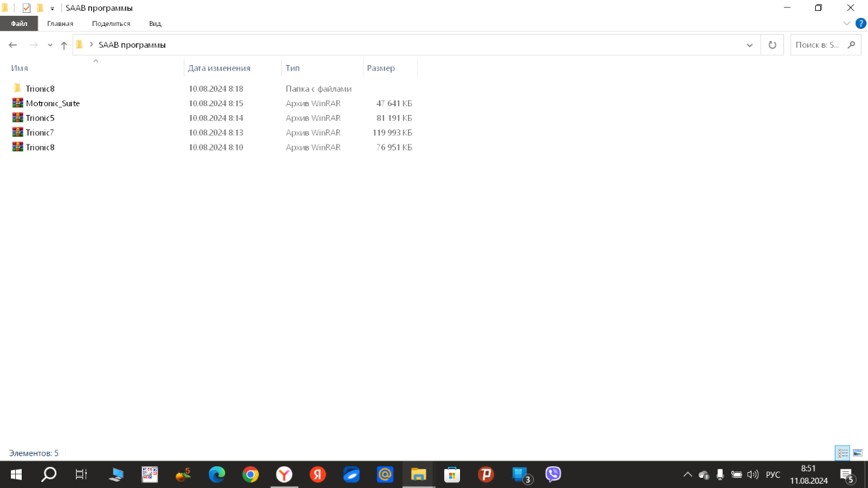868x488 pixels.
Task: Show hidden system tray icons
Action: pos(687,474)
